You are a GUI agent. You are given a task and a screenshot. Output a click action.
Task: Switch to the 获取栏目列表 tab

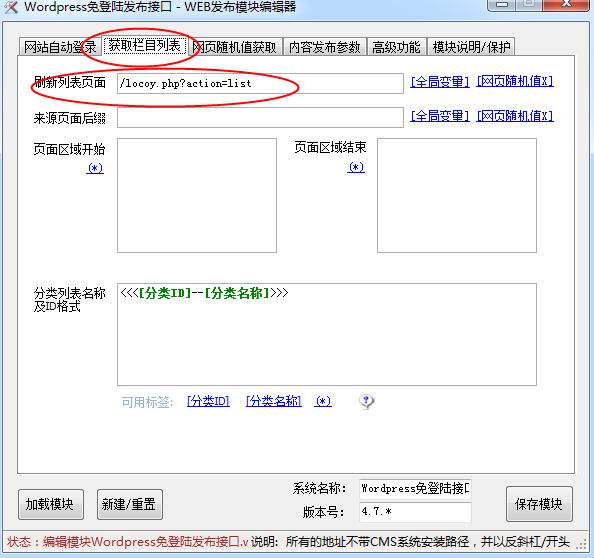tap(144, 46)
